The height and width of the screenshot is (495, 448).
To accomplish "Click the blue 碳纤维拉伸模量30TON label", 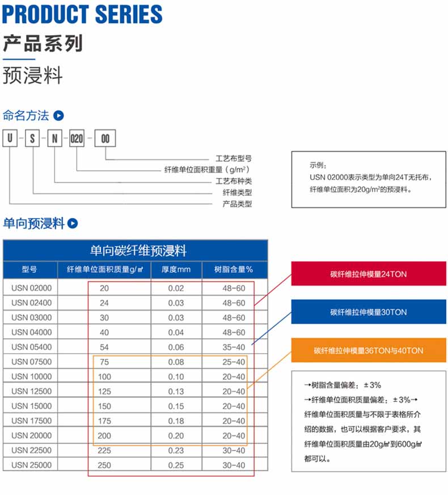I will pyautogui.click(x=368, y=312).
